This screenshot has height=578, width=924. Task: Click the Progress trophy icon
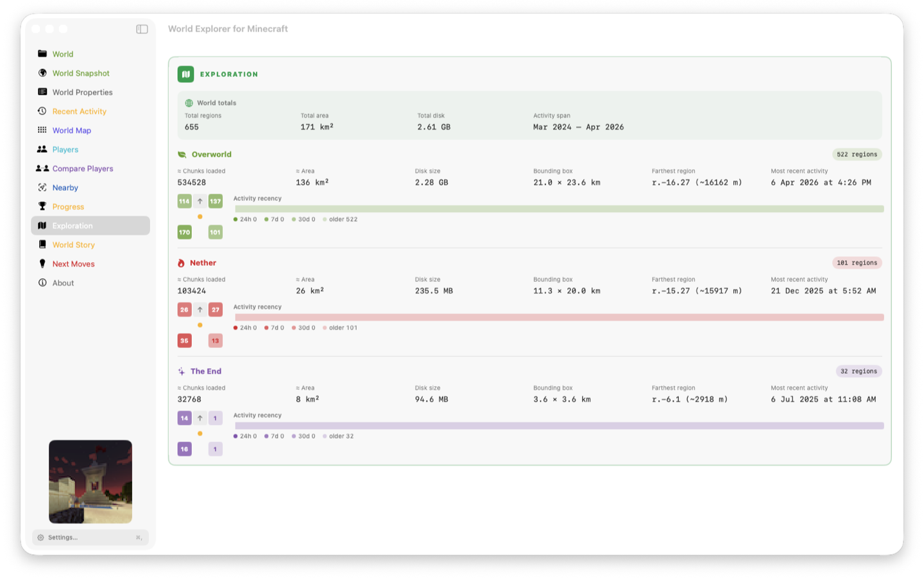click(x=42, y=206)
